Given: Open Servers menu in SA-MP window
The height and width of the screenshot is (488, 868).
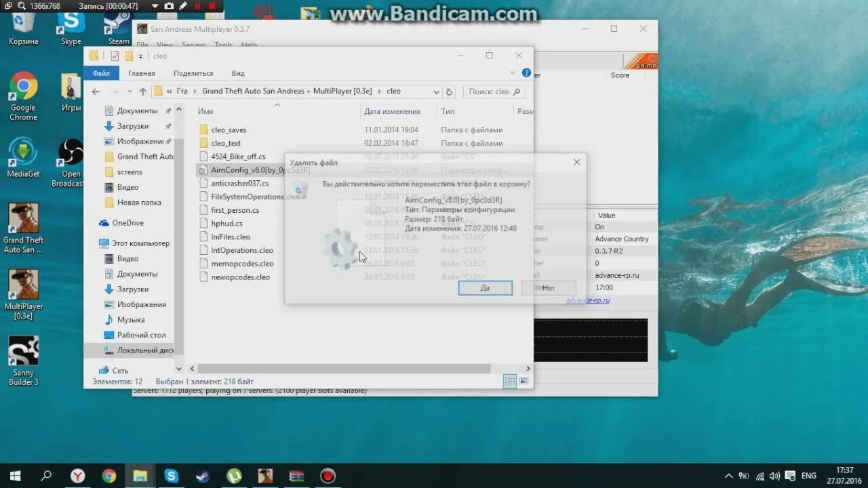Looking at the screenshot, I should pyautogui.click(x=193, y=45).
